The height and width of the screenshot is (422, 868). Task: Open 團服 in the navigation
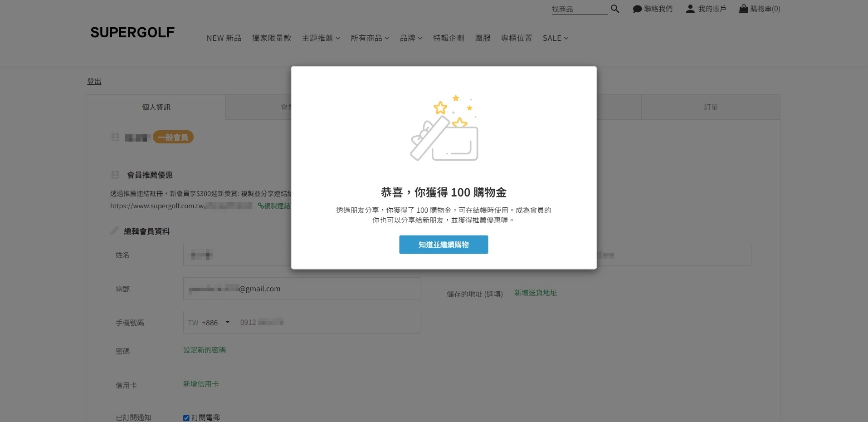coord(483,38)
